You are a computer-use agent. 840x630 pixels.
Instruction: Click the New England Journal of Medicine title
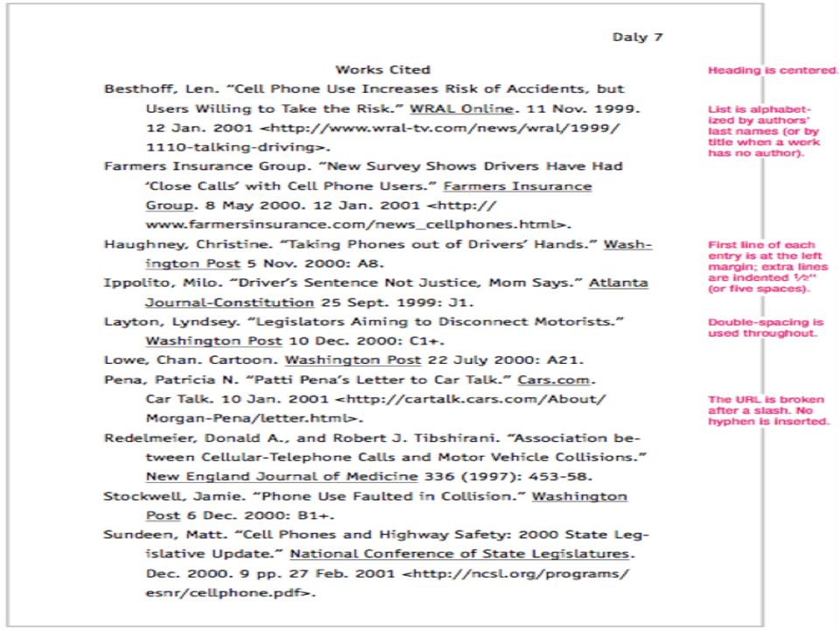[x=282, y=477]
